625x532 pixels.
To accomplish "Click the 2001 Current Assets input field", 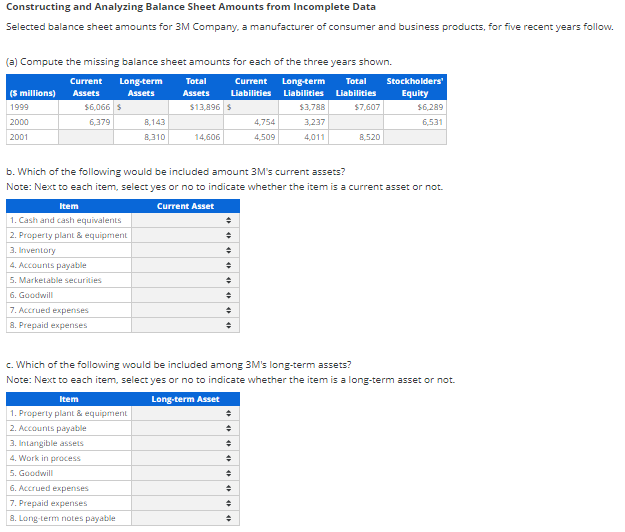I will pyautogui.click(x=86, y=137).
